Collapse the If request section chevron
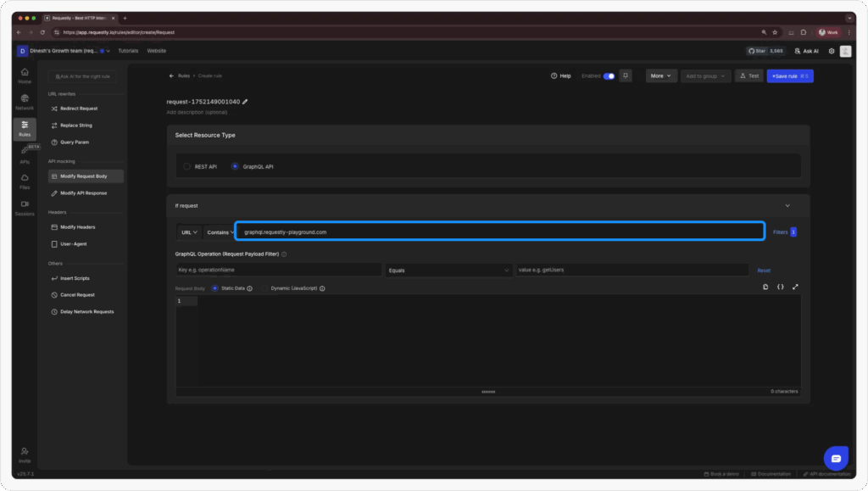Viewport: 868px width, 491px height. click(x=787, y=206)
